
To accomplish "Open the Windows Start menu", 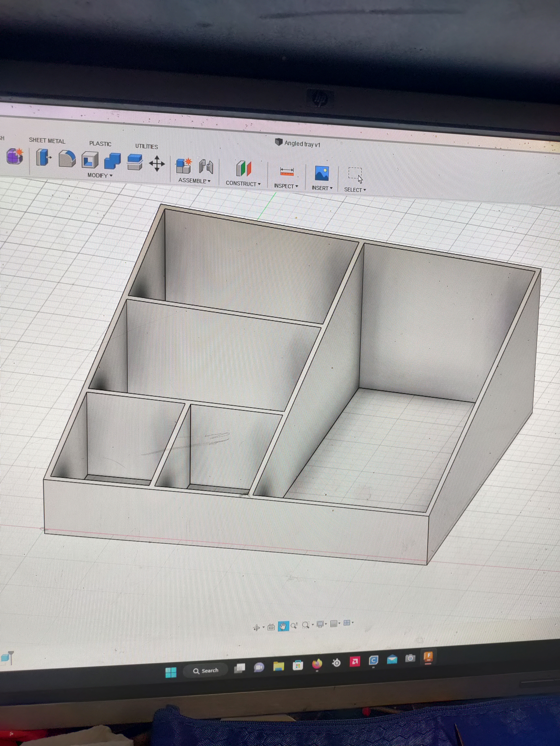I will 171,672.
